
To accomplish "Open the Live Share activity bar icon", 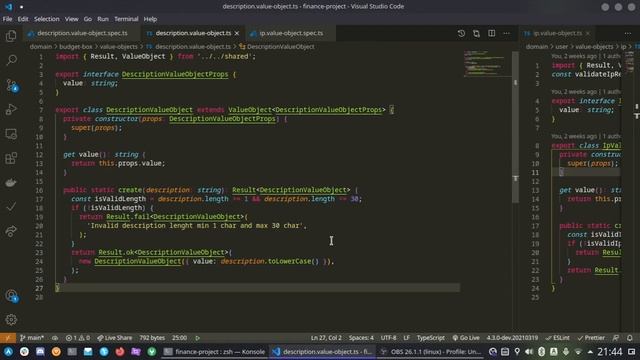I will tap(11, 231).
